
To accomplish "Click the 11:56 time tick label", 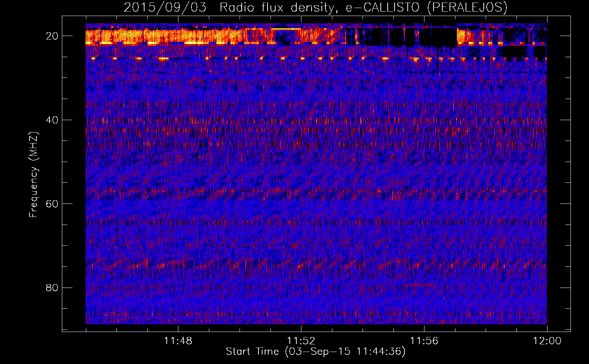I will click(424, 341).
